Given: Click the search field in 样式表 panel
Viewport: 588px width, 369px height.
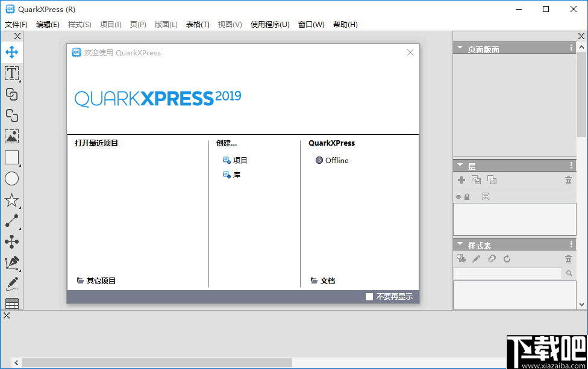Looking at the screenshot, I should click(x=507, y=273).
